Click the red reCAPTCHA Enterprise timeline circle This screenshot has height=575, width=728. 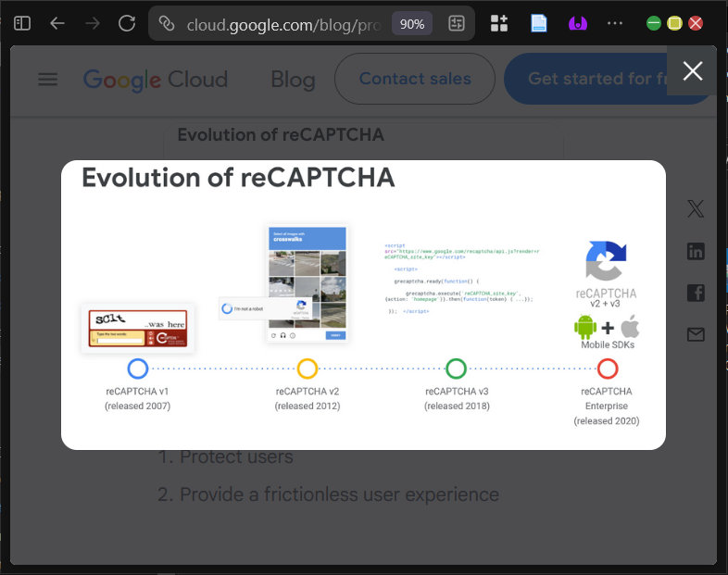pos(608,369)
